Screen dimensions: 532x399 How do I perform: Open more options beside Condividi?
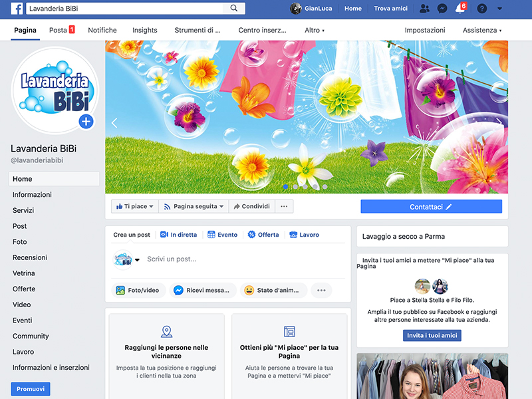[284, 206]
